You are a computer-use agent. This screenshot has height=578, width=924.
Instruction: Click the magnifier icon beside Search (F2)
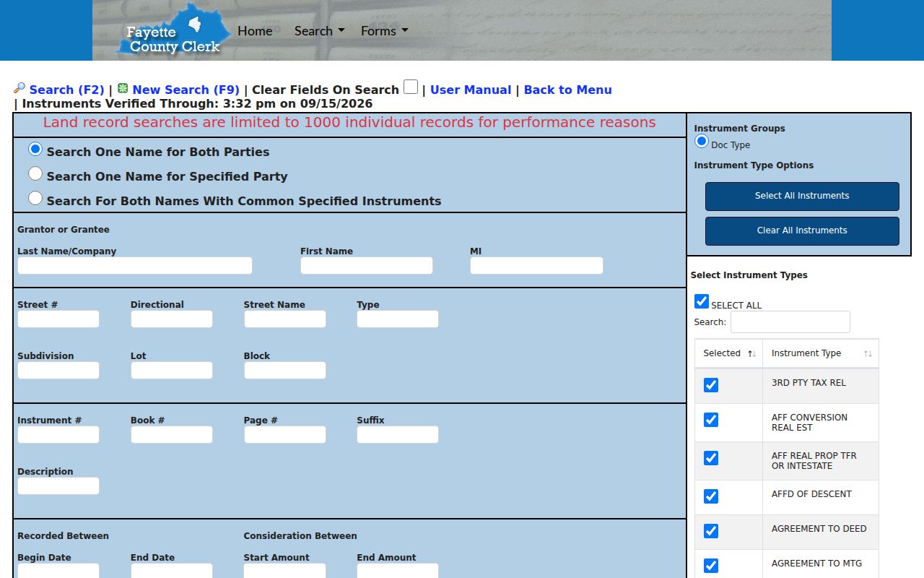19,88
